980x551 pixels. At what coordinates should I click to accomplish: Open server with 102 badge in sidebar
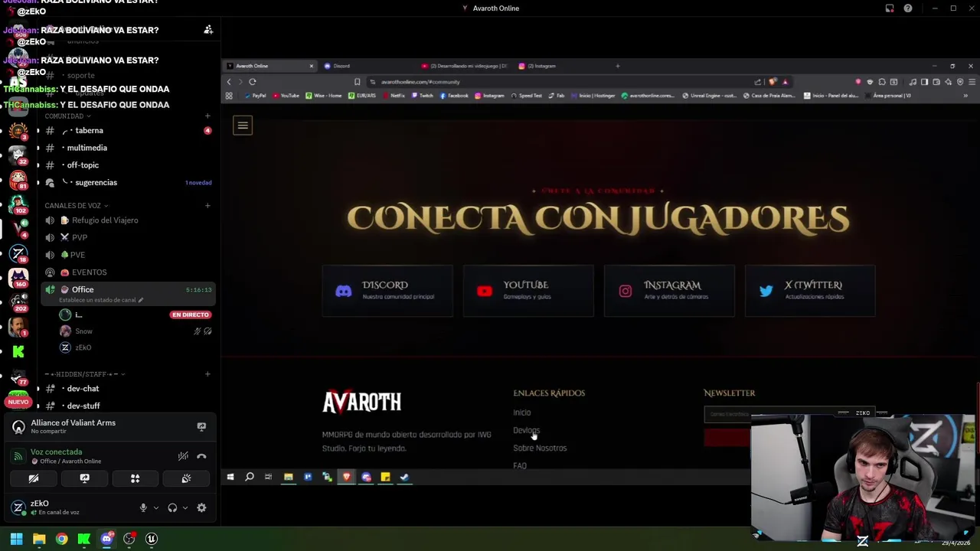[x=18, y=204]
